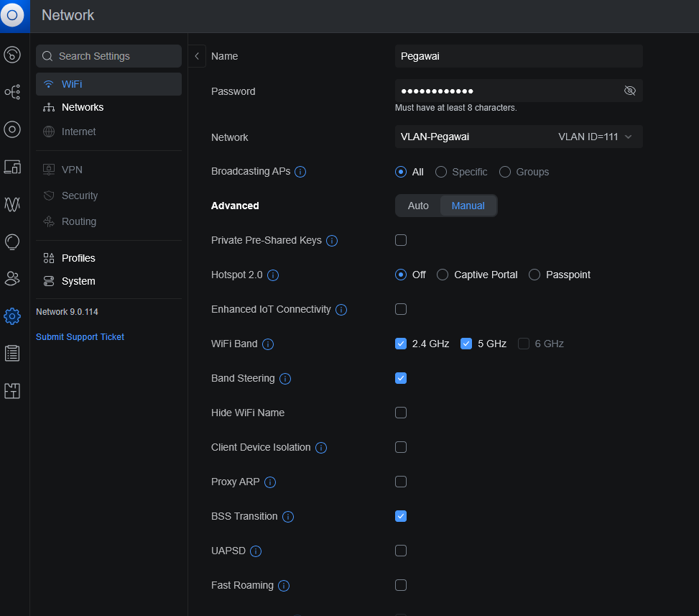Open Networks in the settings menu
Viewport: 699px width, 616px height.
pyautogui.click(x=82, y=107)
